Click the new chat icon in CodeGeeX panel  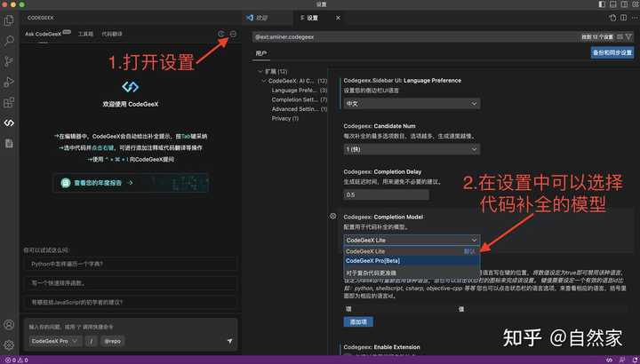pos(221,34)
